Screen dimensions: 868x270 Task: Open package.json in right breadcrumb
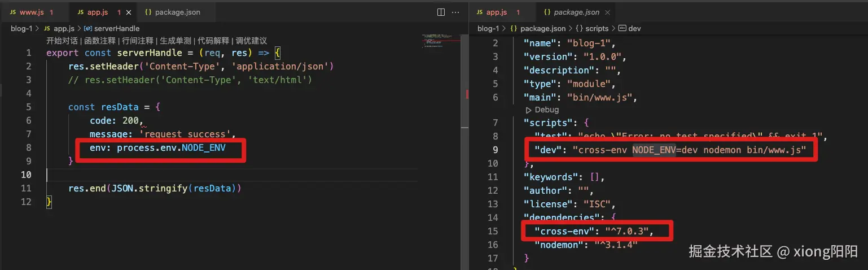click(542, 28)
